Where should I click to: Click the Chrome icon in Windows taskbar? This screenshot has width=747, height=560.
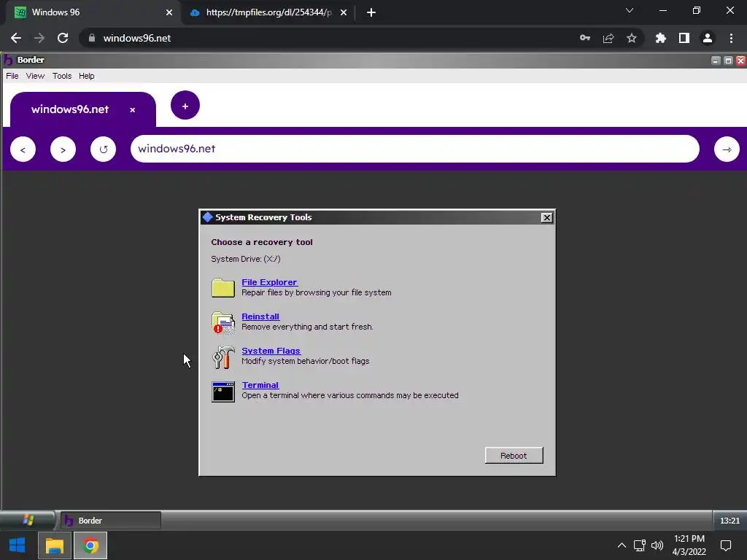click(90, 545)
